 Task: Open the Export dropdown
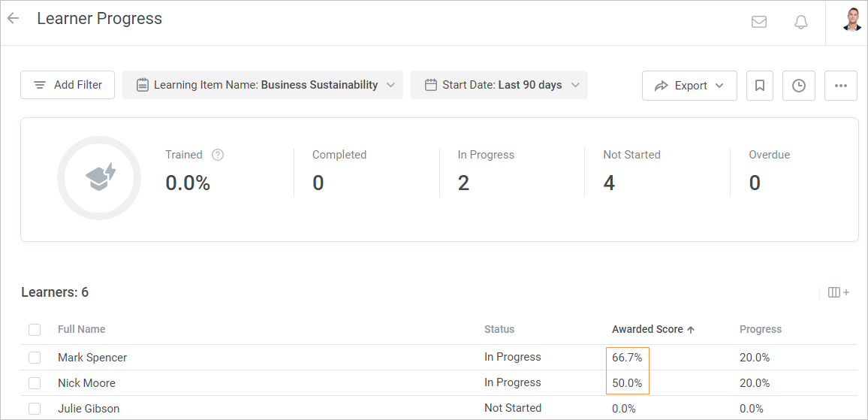coord(689,86)
